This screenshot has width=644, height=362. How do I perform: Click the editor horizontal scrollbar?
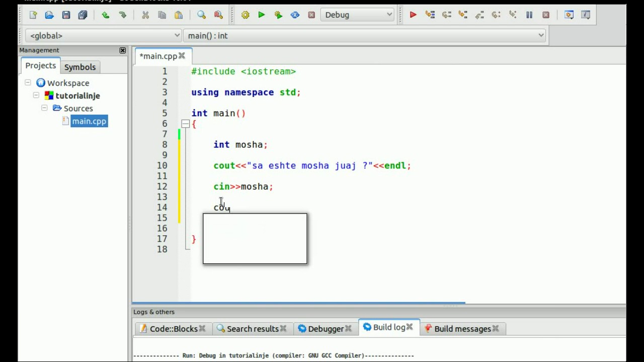[x=299, y=303]
